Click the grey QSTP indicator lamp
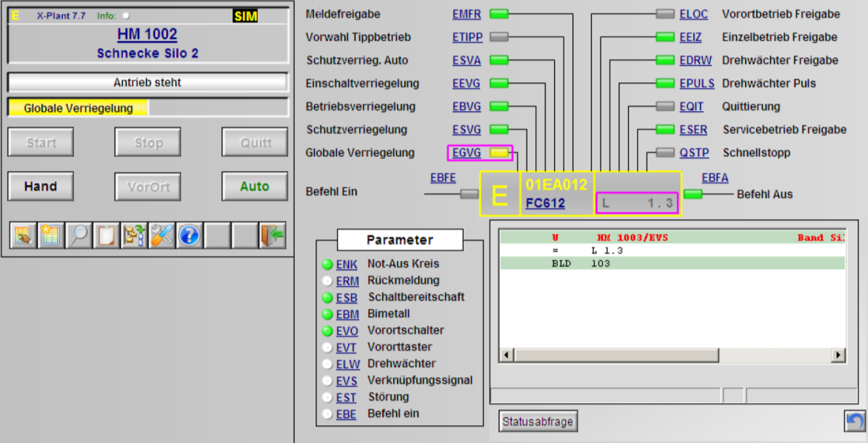Image resolution: width=868 pixels, height=443 pixels. (665, 153)
